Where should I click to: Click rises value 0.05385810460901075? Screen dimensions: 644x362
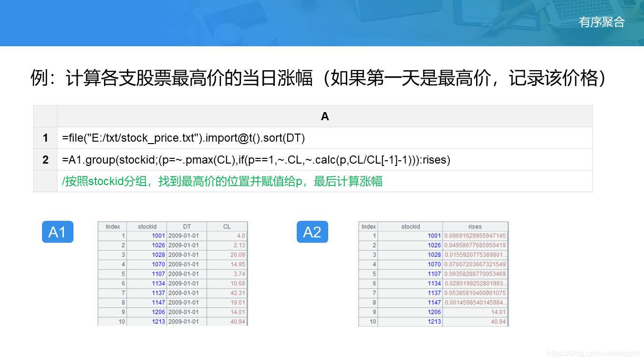click(475, 293)
